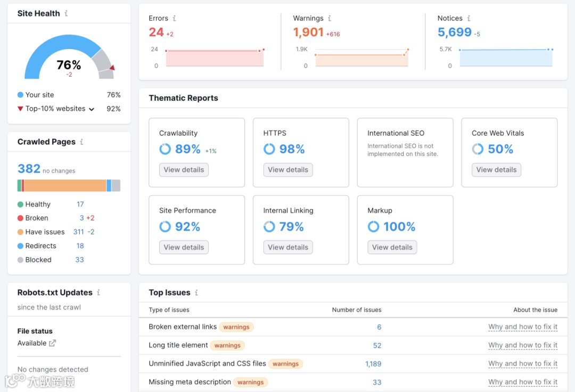The width and height of the screenshot is (575, 392).
Task: Click the Markup progress ring icon
Action: click(373, 226)
